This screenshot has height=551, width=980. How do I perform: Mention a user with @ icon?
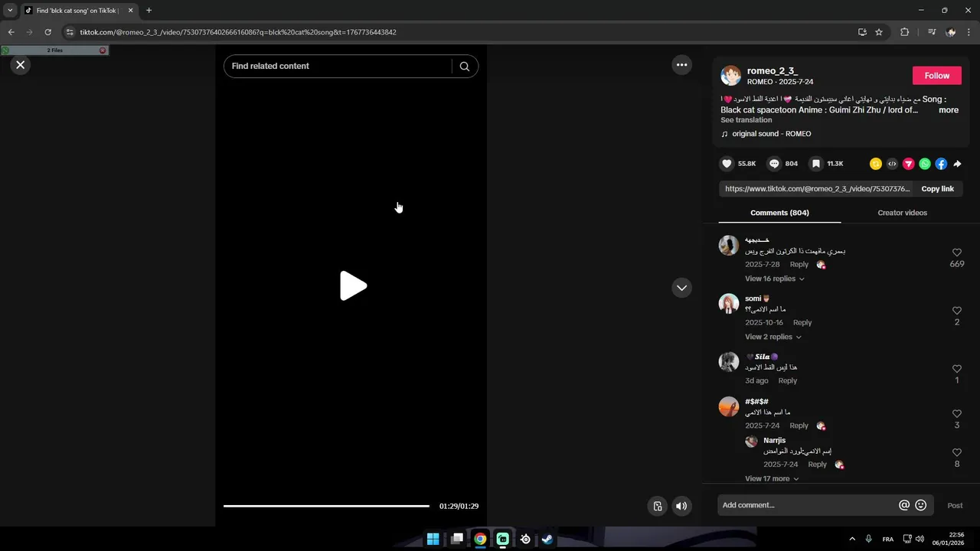point(904,505)
